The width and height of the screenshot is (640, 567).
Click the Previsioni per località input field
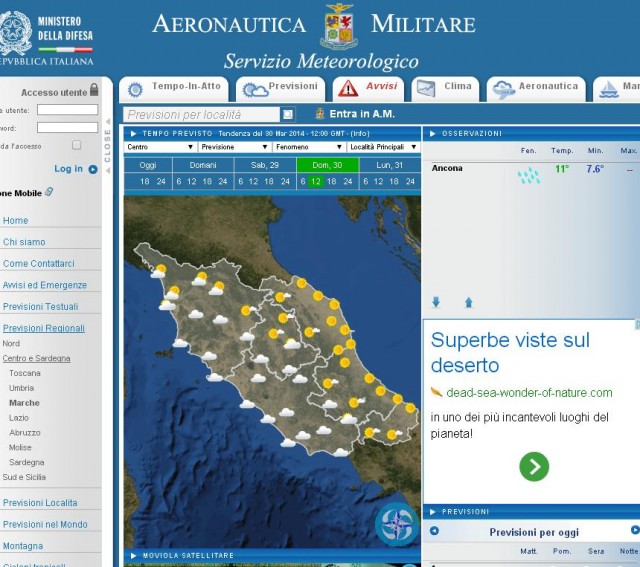click(202, 115)
